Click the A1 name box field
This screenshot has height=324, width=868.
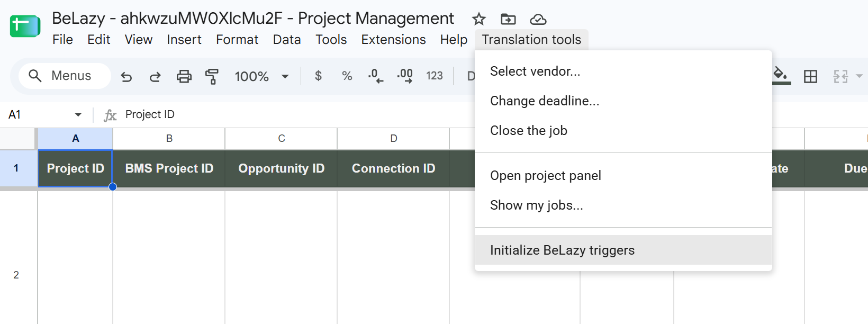click(37, 114)
